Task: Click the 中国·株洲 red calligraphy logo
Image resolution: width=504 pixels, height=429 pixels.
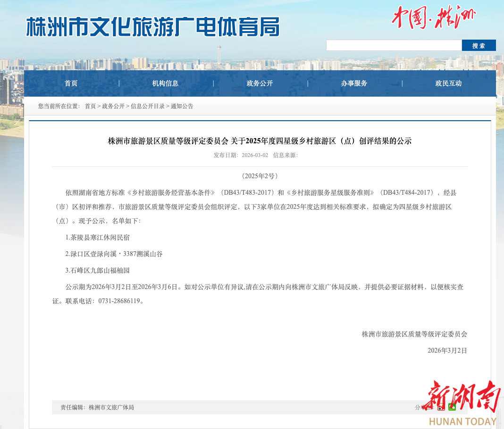Action: click(x=433, y=17)
